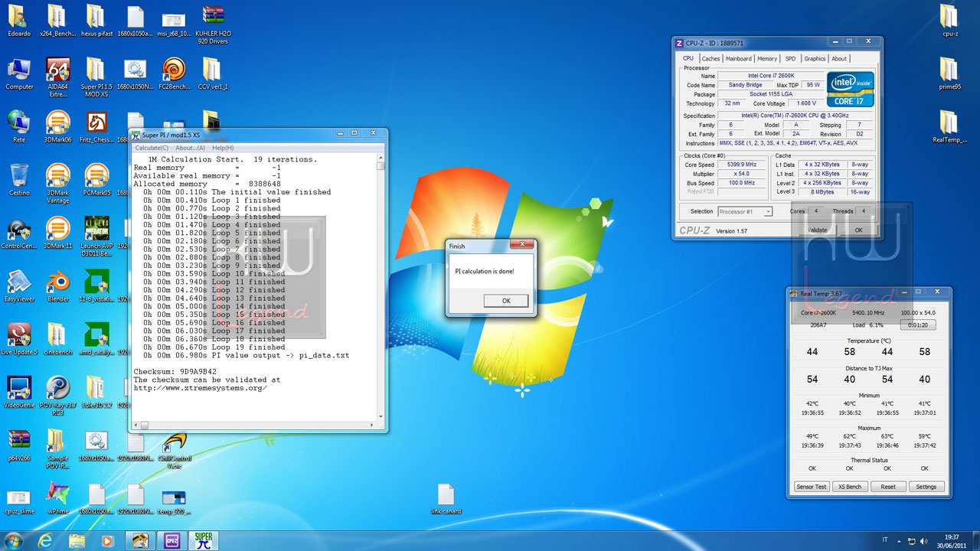Open the Edoardo user folder icon

[x=19, y=21]
